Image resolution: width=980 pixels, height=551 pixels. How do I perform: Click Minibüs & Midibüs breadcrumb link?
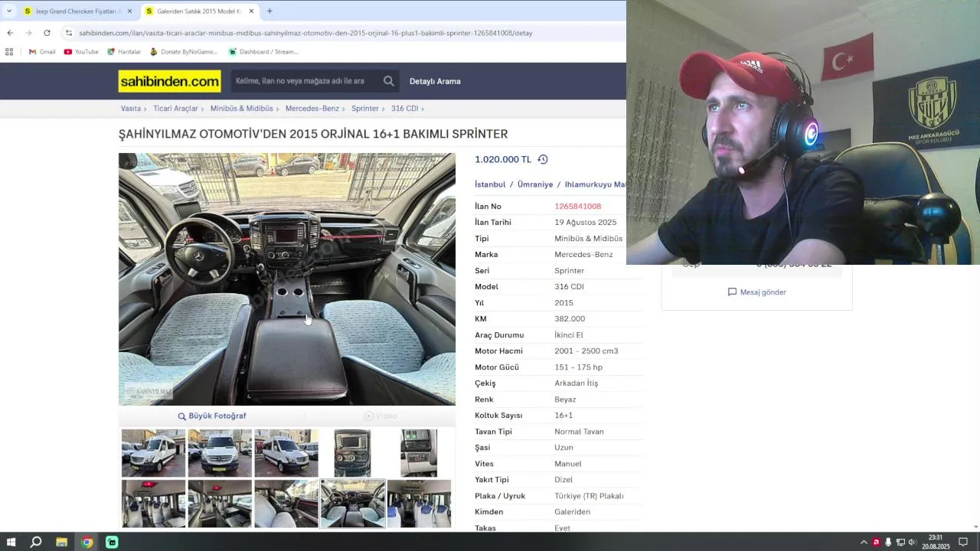pyautogui.click(x=242, y=109)
